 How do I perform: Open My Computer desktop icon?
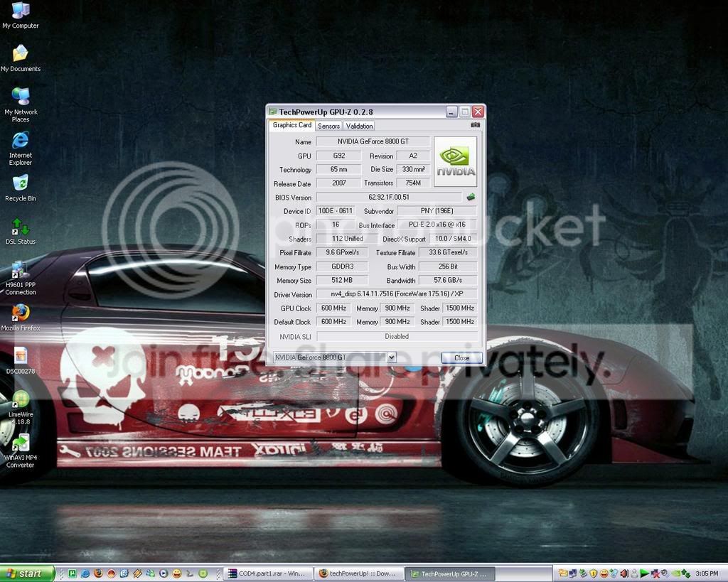(21, 16)
